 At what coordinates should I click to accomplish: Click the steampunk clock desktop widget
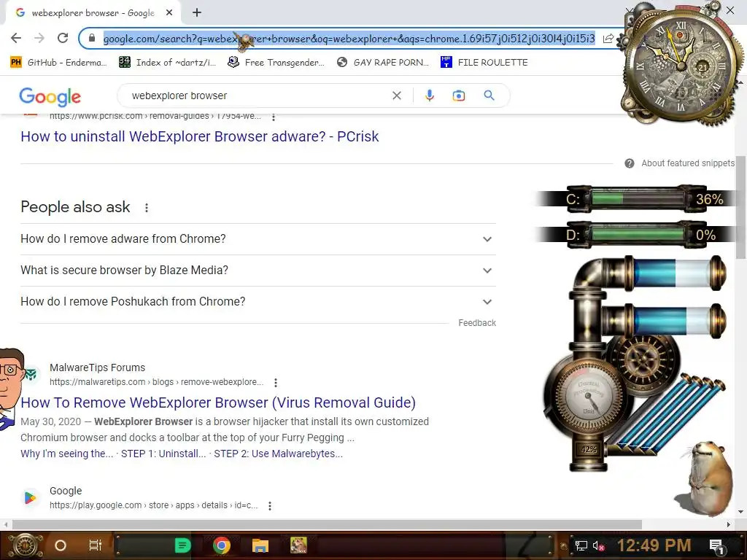pyautogui.click(x=681, y=65)
